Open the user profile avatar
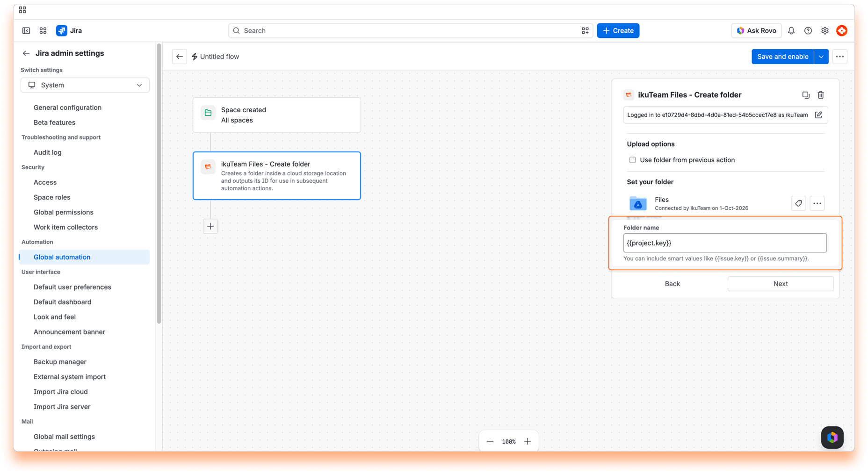868x474 pixels. tap(841, 30)
